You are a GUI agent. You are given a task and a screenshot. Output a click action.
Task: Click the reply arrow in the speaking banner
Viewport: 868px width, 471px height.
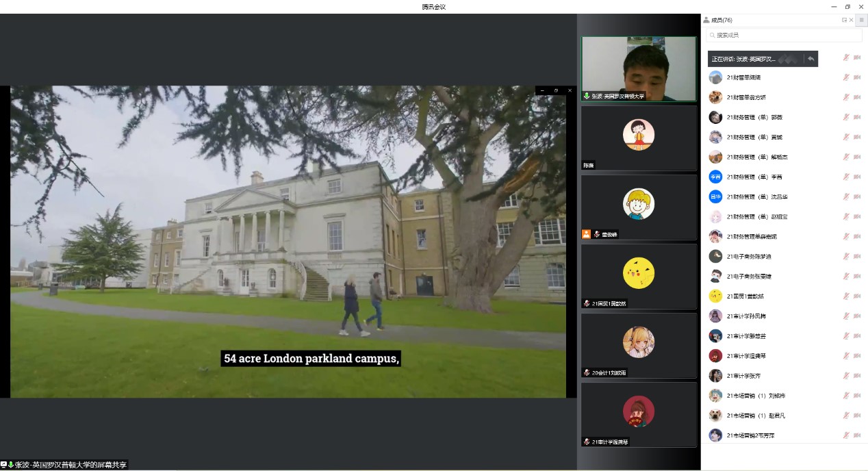click(x=810, y=59)
